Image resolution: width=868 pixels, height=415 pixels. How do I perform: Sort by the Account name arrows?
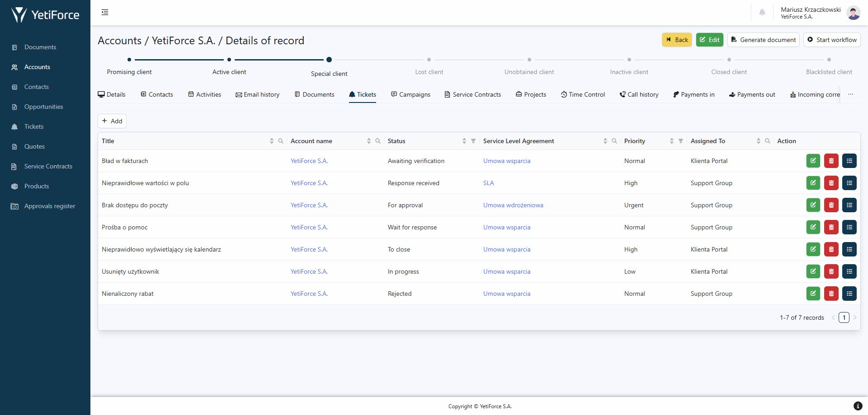coord(369,141)
